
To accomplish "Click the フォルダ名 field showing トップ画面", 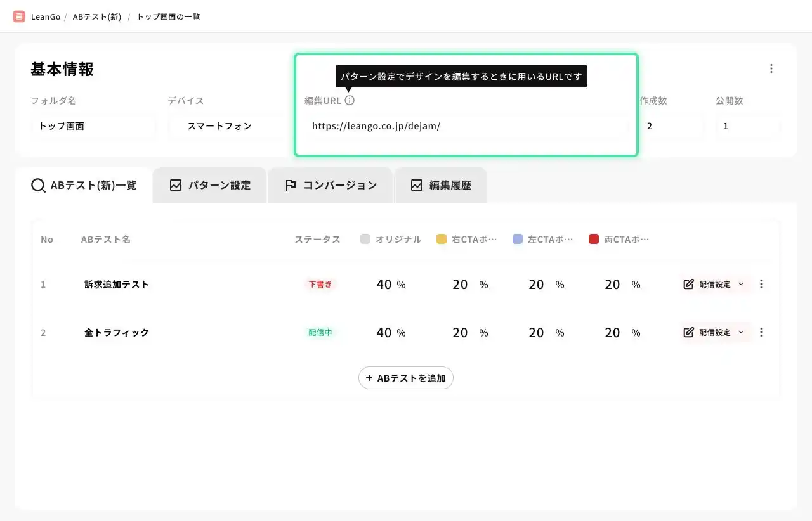I will click(93, 126).
